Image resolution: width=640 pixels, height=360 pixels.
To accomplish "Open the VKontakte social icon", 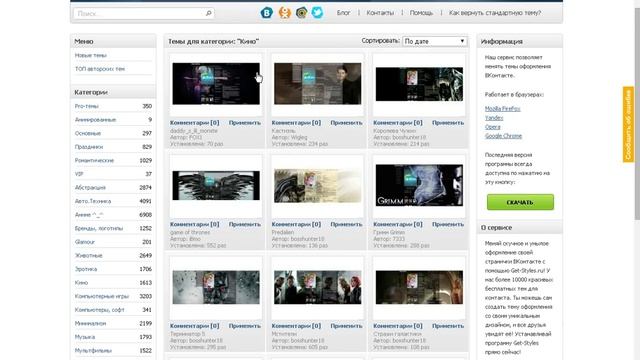I will click(x=267, y=13).
